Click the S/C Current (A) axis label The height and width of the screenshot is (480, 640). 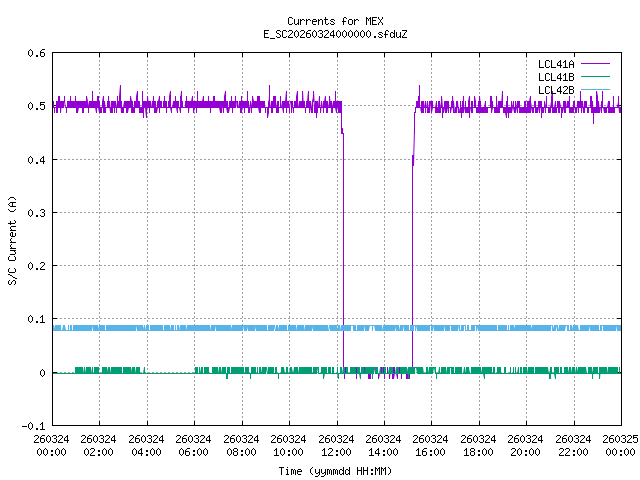13,239
